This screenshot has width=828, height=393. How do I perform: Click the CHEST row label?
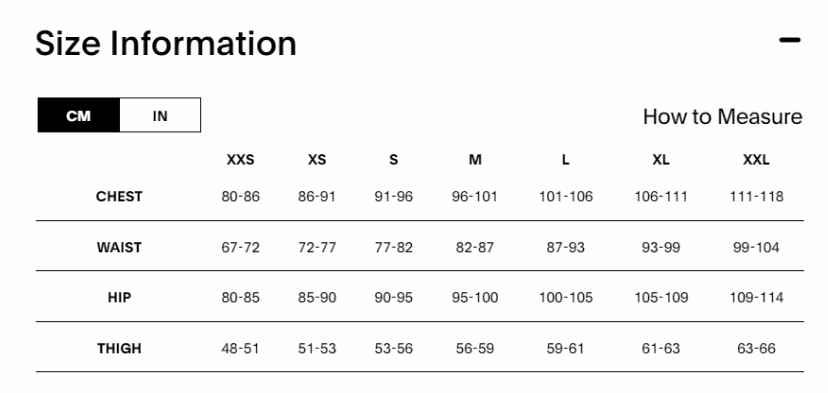tap(119, 196)
